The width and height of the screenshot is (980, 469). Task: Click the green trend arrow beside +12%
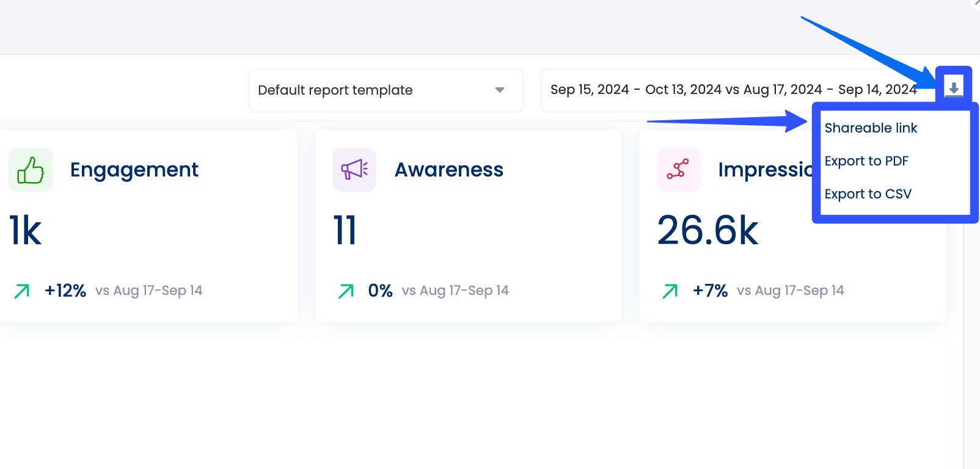[22, 291]
